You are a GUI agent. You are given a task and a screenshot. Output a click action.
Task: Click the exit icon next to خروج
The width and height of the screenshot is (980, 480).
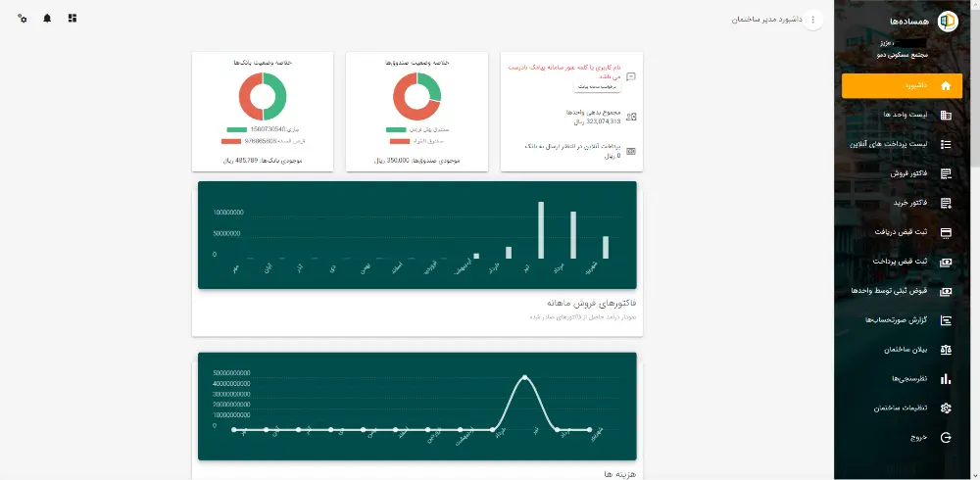tap(946, 438)
